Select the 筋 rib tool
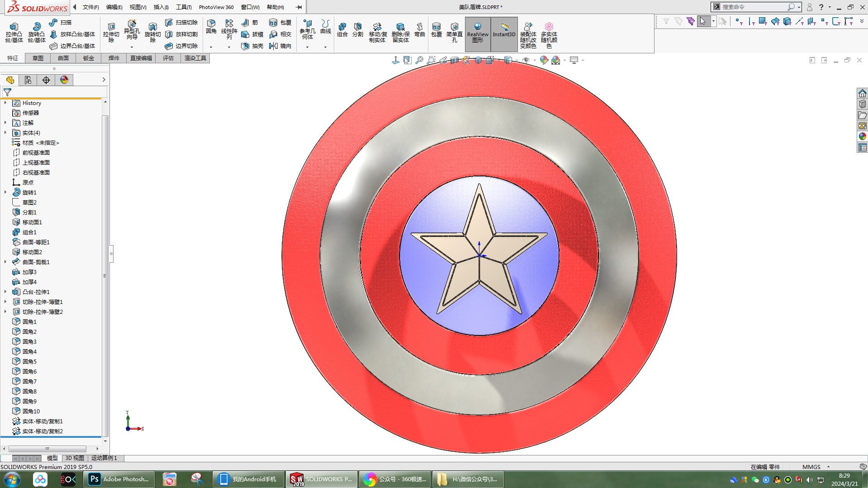This screenshot has height=488, width=868. coord(250,22)
